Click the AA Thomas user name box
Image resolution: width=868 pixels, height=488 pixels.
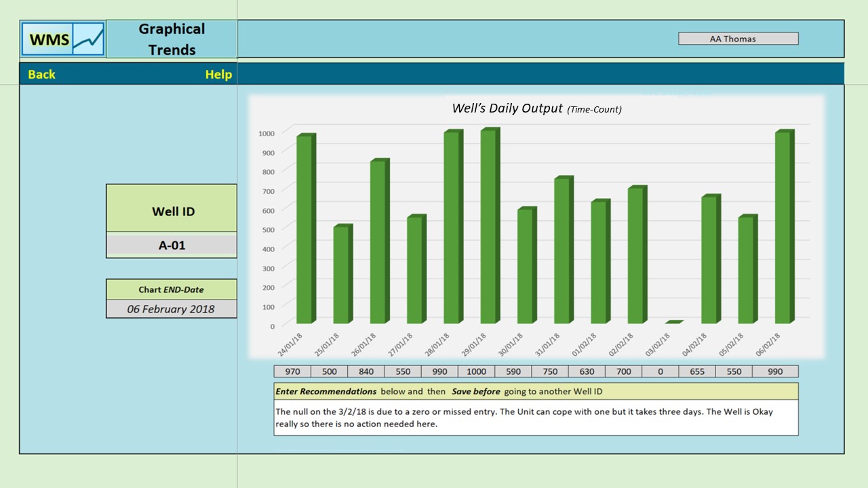(738, 39)
